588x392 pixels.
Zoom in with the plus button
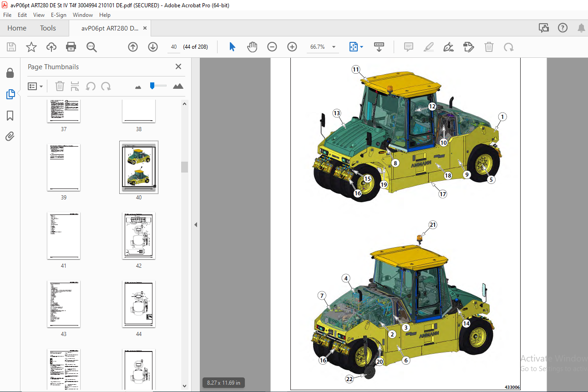pos(292,47)
